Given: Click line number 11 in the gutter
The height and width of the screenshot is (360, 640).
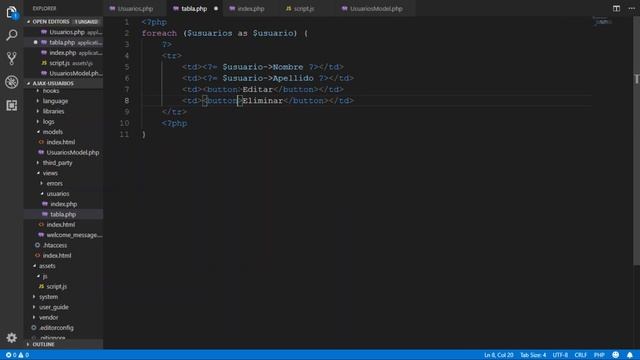Looking at the screenshot, I should (124, 134).
